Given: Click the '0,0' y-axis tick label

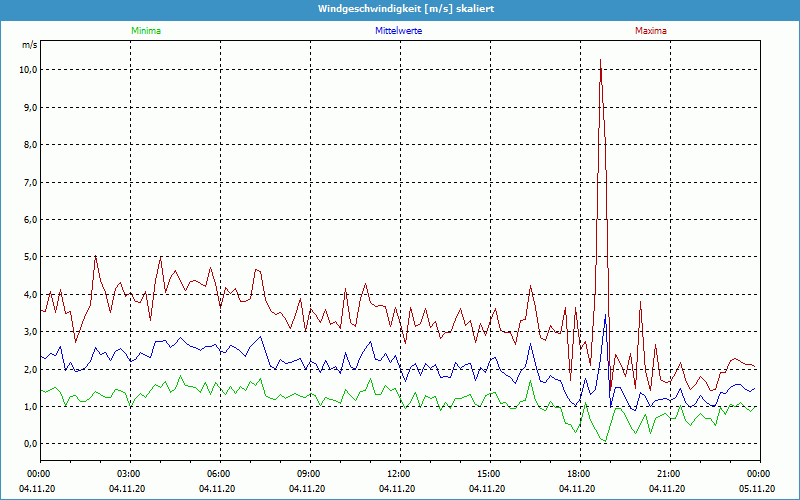Looking at the screenshot, I should coord(30,444).
